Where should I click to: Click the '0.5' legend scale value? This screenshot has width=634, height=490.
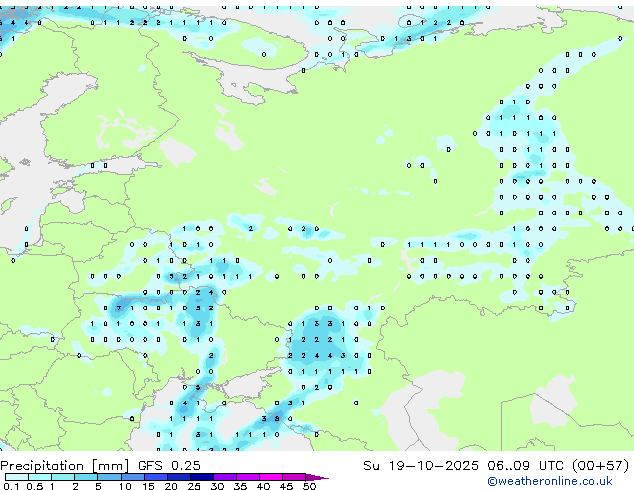click(35, 486)
